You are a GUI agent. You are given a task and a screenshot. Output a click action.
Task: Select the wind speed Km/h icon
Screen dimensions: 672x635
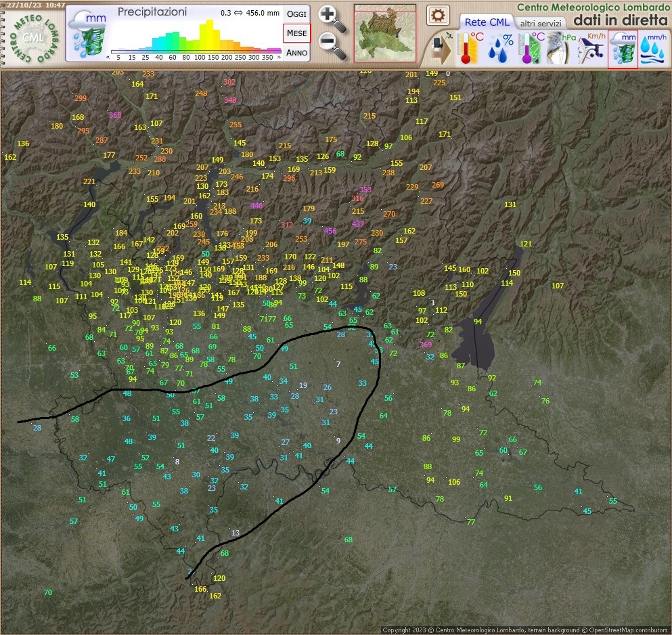[x=591, y=49]
